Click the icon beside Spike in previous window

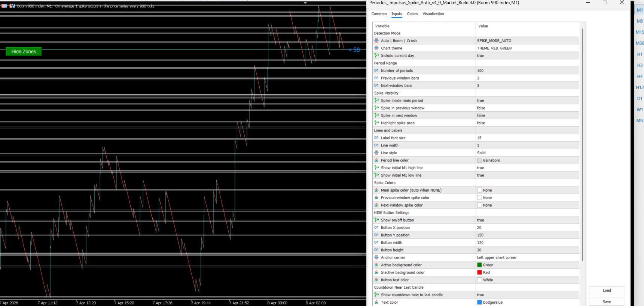click(x=376, y=108)
